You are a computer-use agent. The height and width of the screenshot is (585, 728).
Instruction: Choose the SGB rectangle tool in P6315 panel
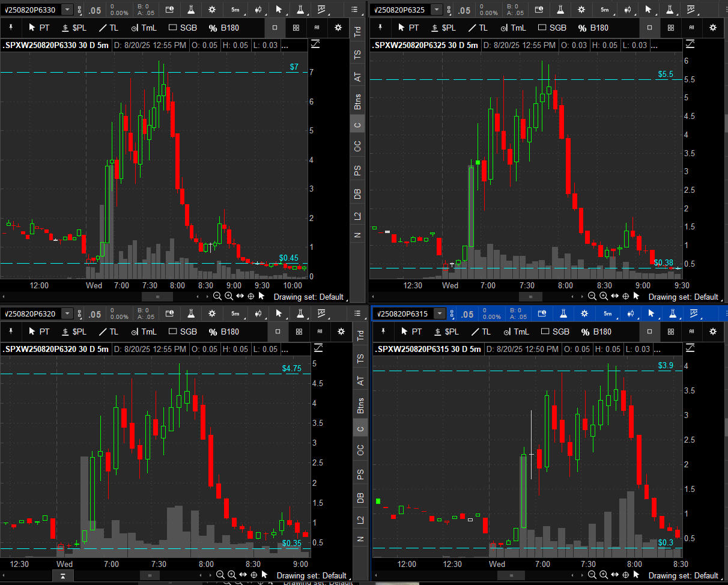[x=554, y=332]
